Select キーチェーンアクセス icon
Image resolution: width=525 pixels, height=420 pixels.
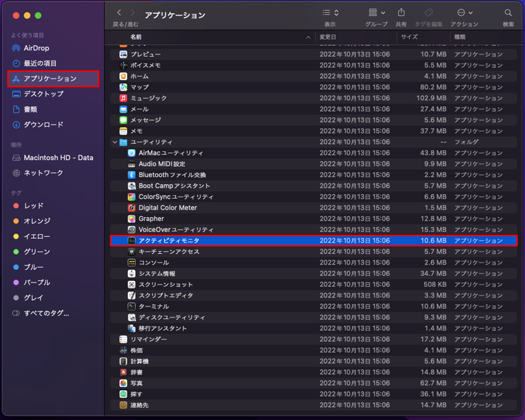coord(132,252)
